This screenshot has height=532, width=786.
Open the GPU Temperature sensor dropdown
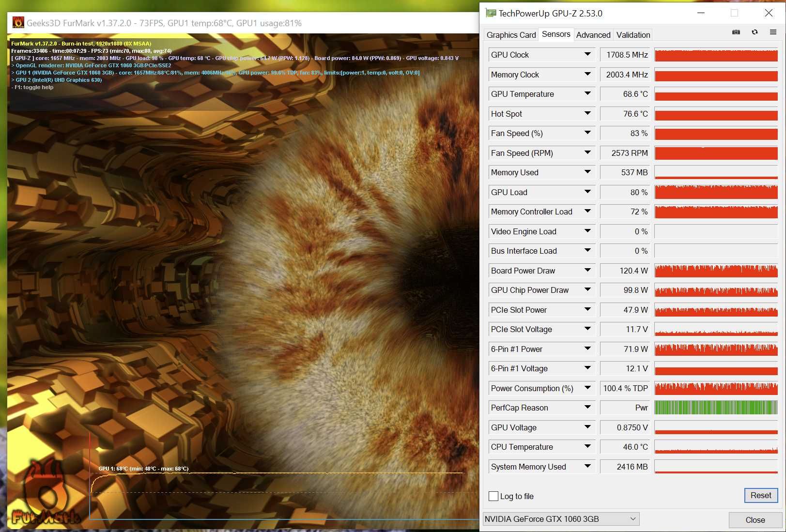(587, 94)
